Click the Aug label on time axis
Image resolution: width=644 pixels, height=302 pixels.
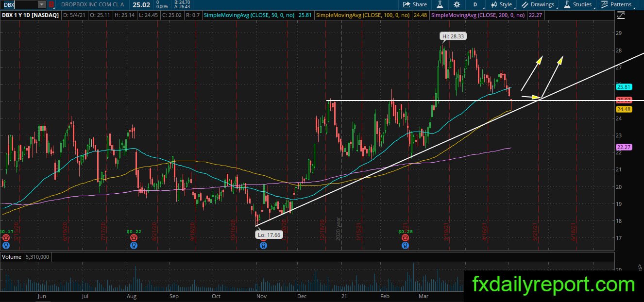131,296
